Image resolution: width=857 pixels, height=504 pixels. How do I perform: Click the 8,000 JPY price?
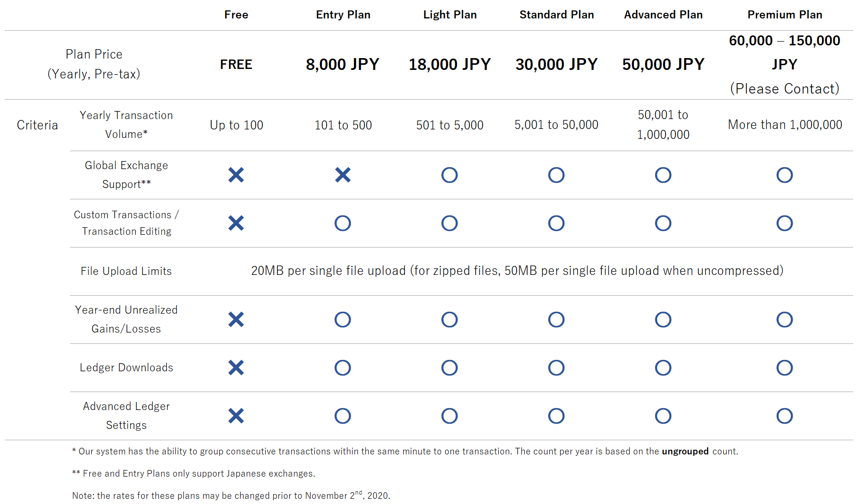pyautogui.click(x=343, y=64)
